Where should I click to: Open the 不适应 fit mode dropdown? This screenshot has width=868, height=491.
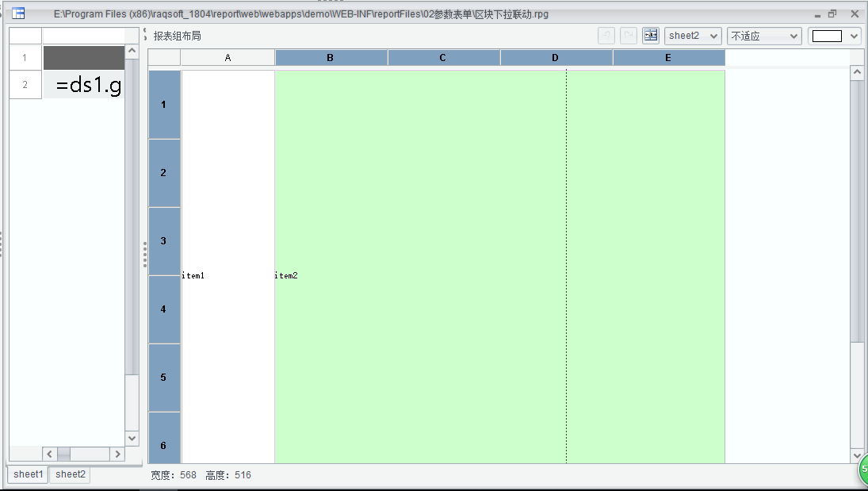(x=764, y=36)
